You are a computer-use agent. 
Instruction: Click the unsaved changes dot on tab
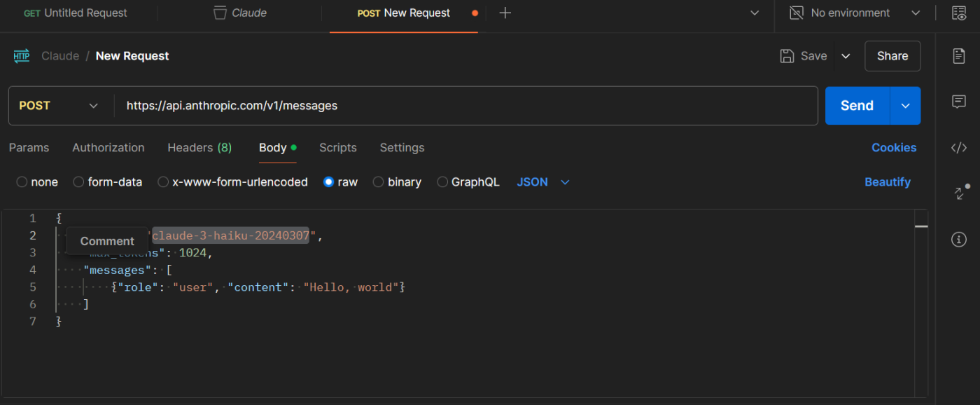pos(475,13)
